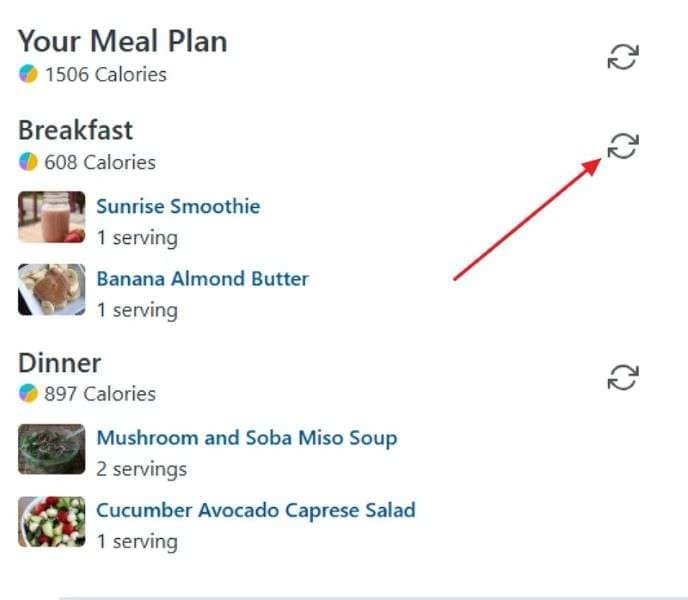Viewport: 688px width, 600px height.
Task: Refresh the Breakfast meal suggestions
Action: click(622, 146)
